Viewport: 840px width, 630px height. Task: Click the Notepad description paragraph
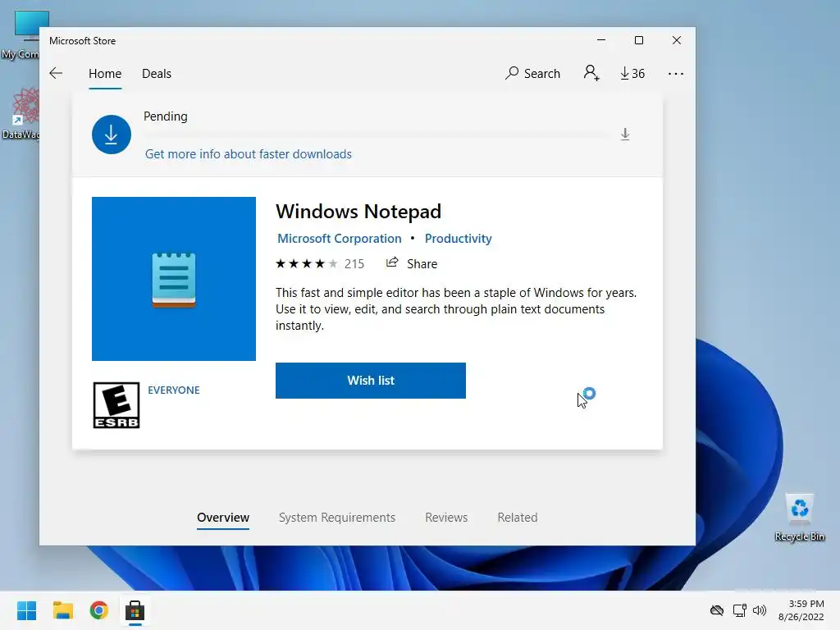[x=456, y=309]
